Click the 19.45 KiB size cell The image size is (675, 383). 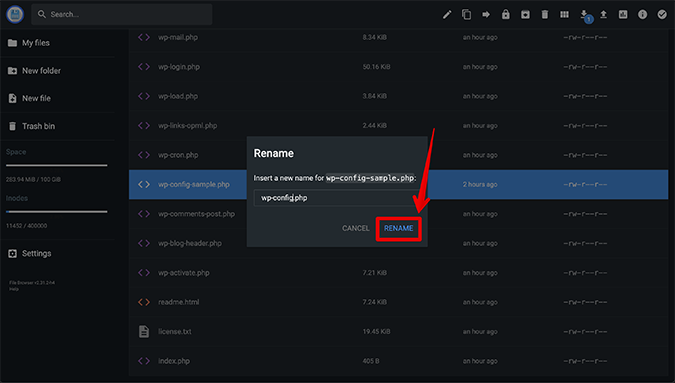[376, 331]
